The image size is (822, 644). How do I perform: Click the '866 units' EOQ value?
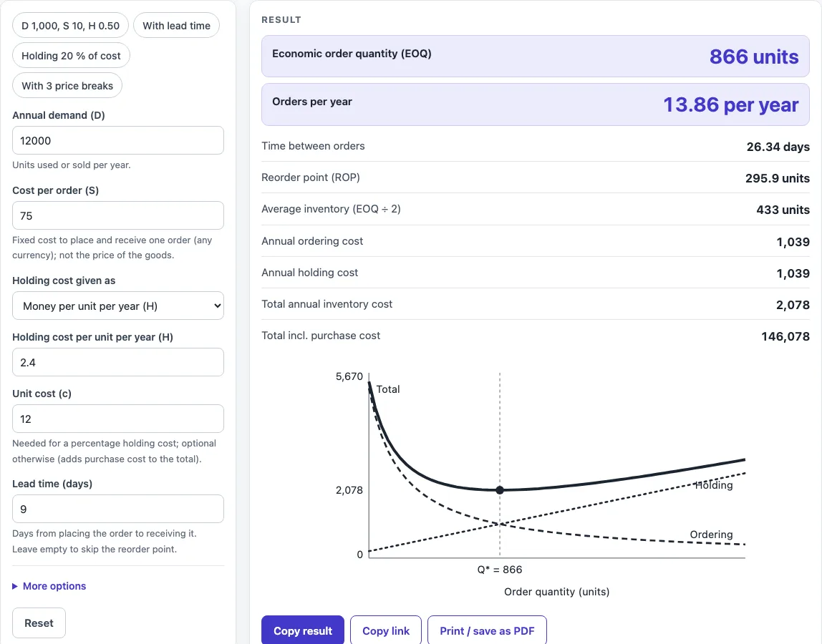click(x=754, y=57)
